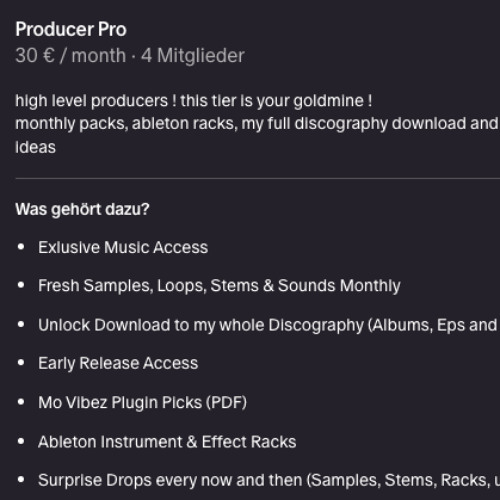Screen dimensions: 500x500
Task: Click the 'Was gehört dazu?' heading
Action: pos(82,210)
